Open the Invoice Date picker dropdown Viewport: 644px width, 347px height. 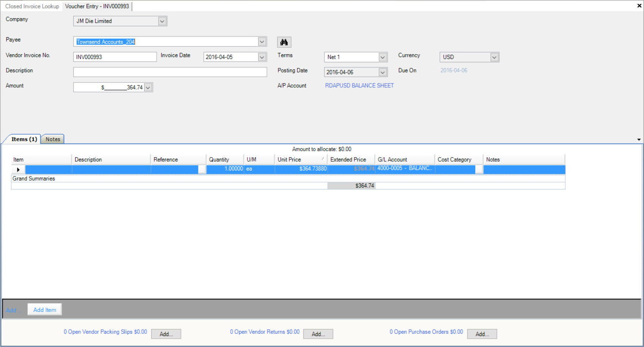pyautogui.click(x=262, y=57)
